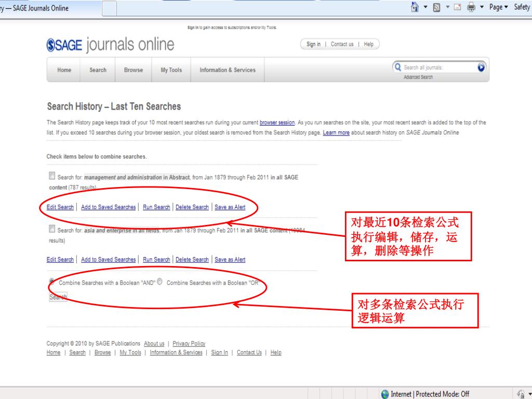
Task: Click the new tab button beside SAGE tab
Action: [109, 8]
